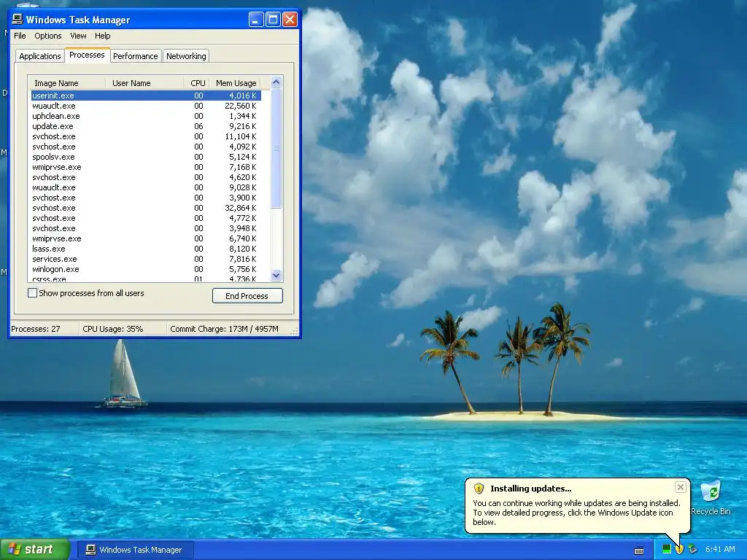The height and width of the screenshot is (560, 747).
Task: Select the wuauclt.exe row using 22,560 K
Action: 146,106
